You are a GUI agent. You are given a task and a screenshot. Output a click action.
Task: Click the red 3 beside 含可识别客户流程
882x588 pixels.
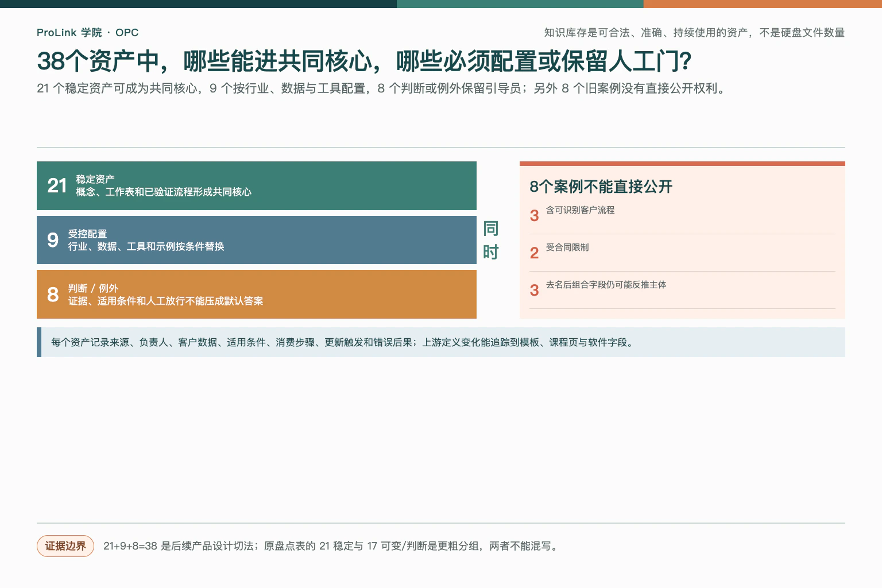(x=534, y=216)
